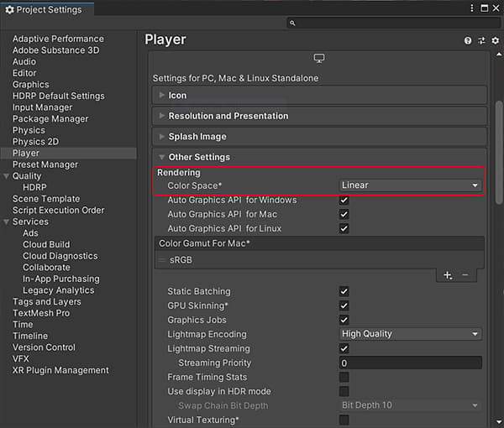The height and width of the screenshot is (428, 504).
Task: Click the preset selector sliders icon
Action: click(x=481, y=40)
